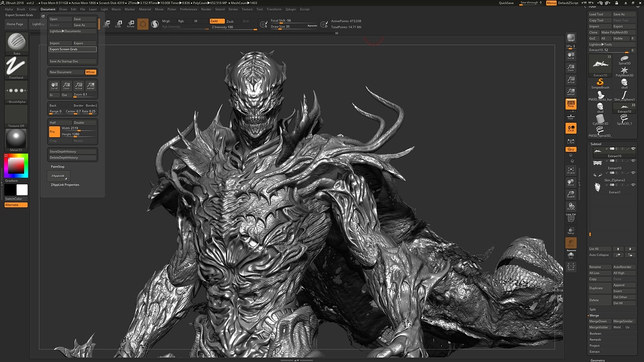Toggle Zadd sculpt mode
The height and width of the screenshot is (362, 644).
click(x=217, y=21)
